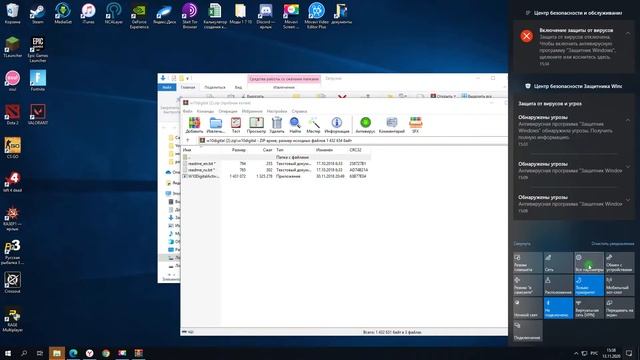Open the Передавать на экран tile
Viewport: 640px width, 360px height.
(x=620, y=308)
